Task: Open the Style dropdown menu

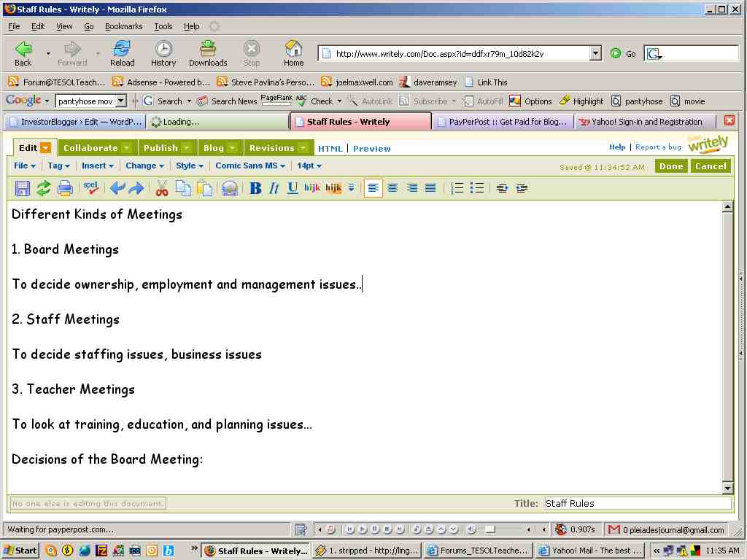Action: point(189,166)
